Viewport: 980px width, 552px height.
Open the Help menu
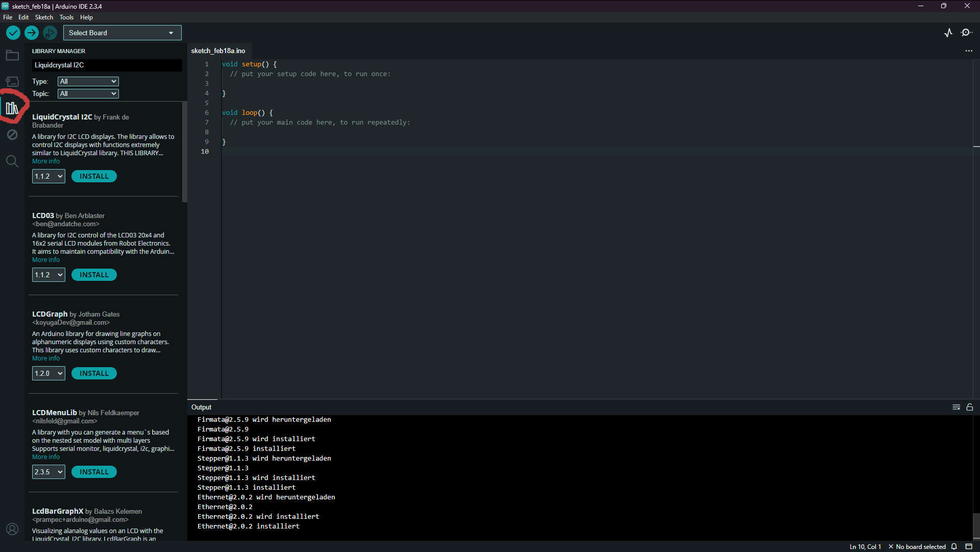point(86,17)
